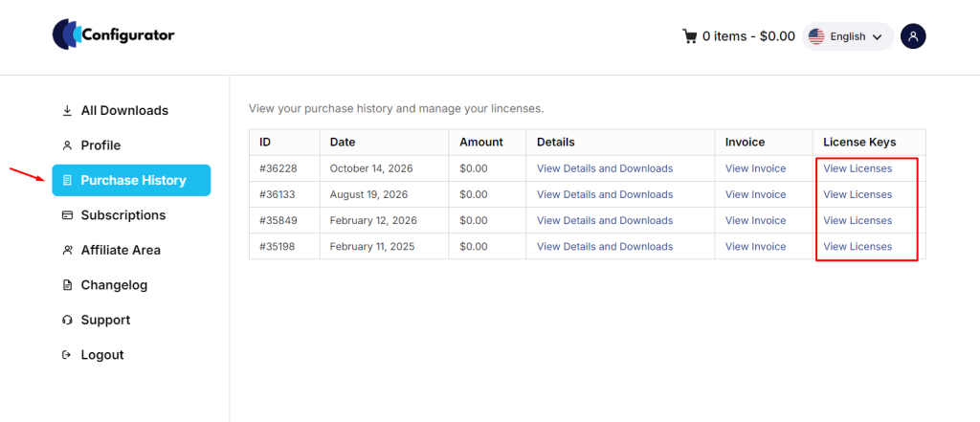Screen dimensions: 980x422
Task: Click the Changelog document icon
Action: [67, 285]
